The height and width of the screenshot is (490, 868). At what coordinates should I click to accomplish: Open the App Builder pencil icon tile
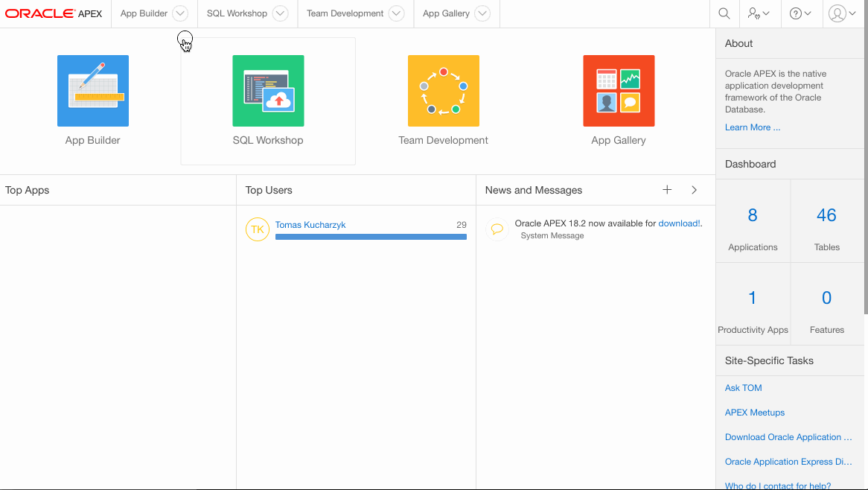(93, 91)
